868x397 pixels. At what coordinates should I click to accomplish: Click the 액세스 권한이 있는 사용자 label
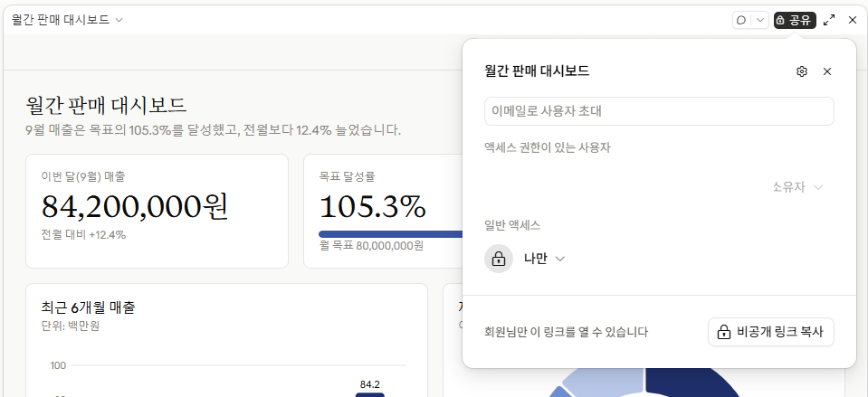548,147
